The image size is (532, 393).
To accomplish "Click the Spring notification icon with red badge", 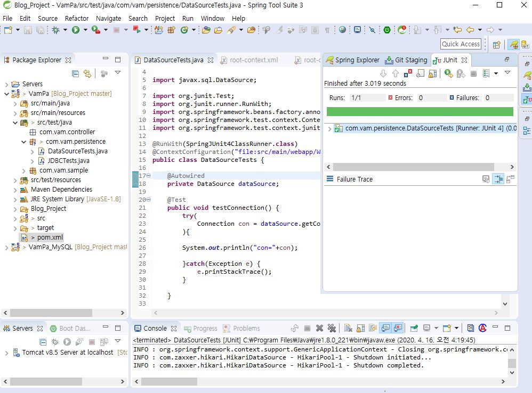I will [x=402, y=30].
